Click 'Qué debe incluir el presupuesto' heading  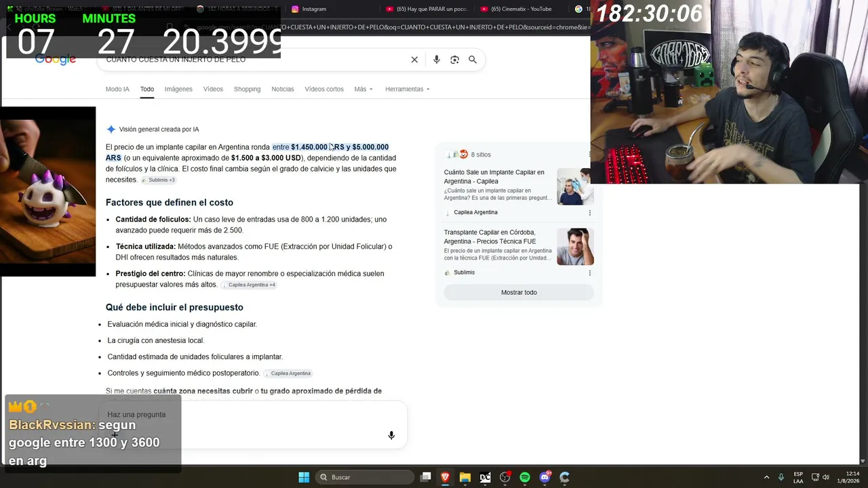tap(174, 308)
